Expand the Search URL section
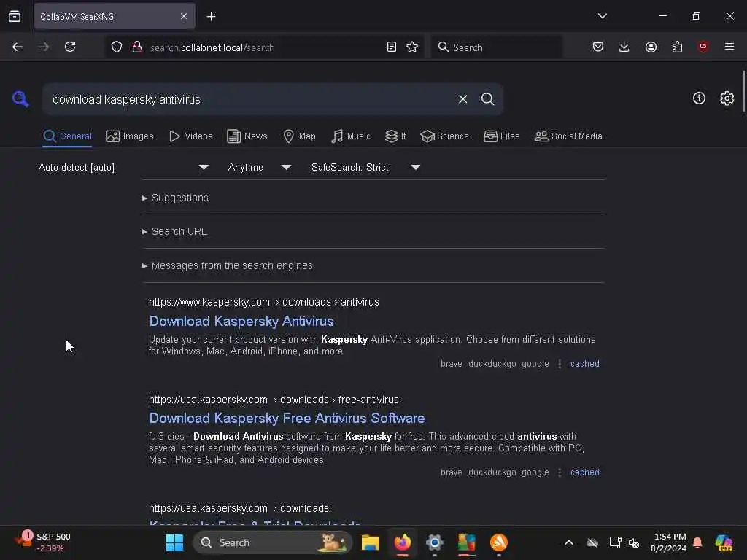The width and height of the screenshot is (747, 560). pyautogui.click(x=175, y=231)
